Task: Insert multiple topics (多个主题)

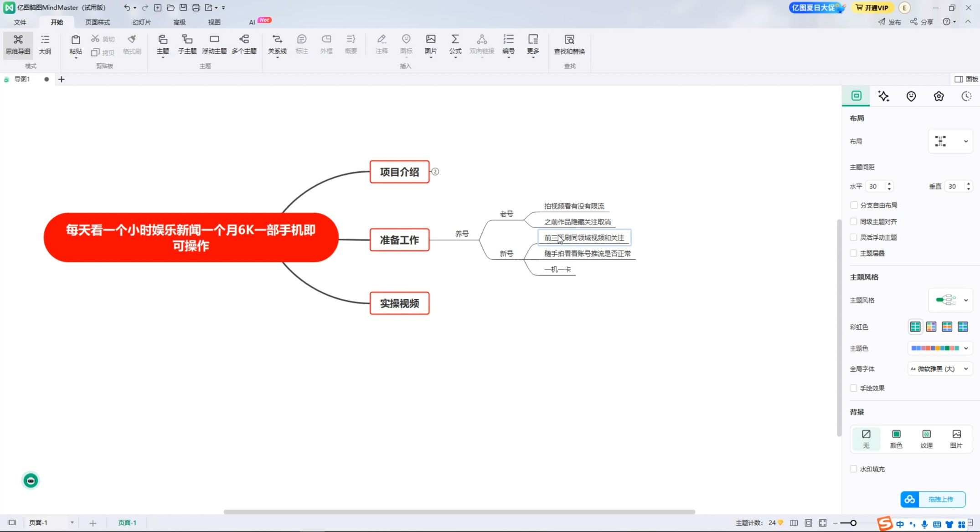Action: [x=244, y=45]
